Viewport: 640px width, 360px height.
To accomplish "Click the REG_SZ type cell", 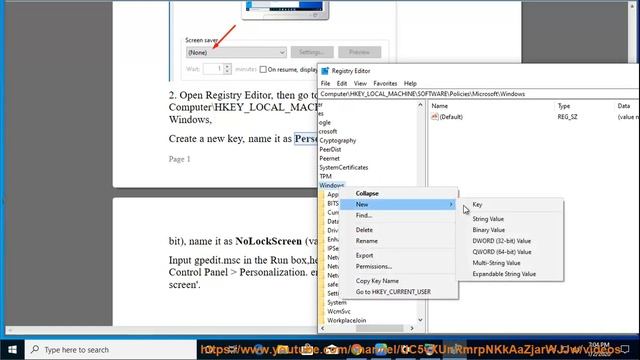I will 567,117.
